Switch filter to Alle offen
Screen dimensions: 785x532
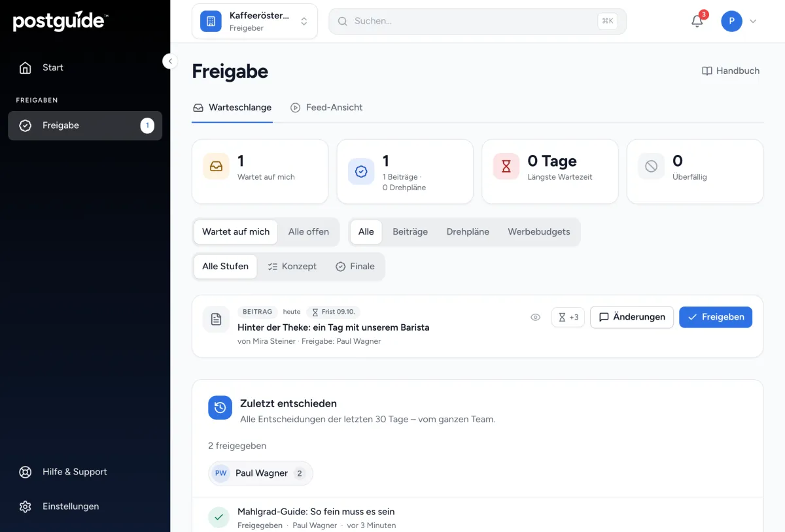pos(309,231)
